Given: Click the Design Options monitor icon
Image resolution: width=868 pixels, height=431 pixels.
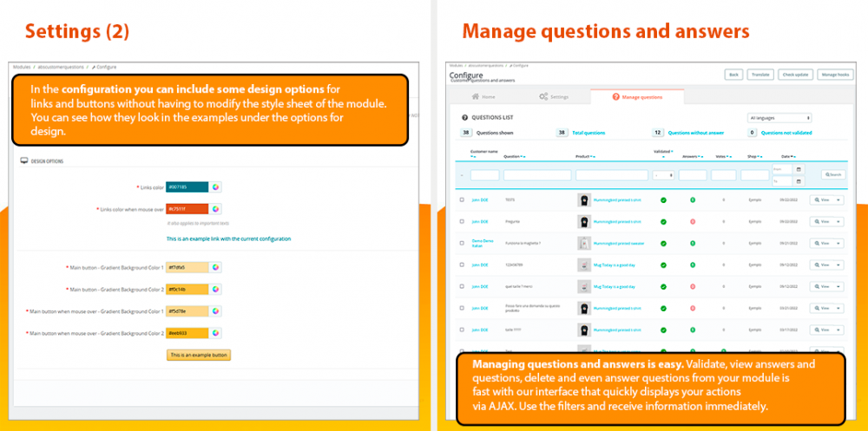Looking at the screenshot, I should 23,161.
